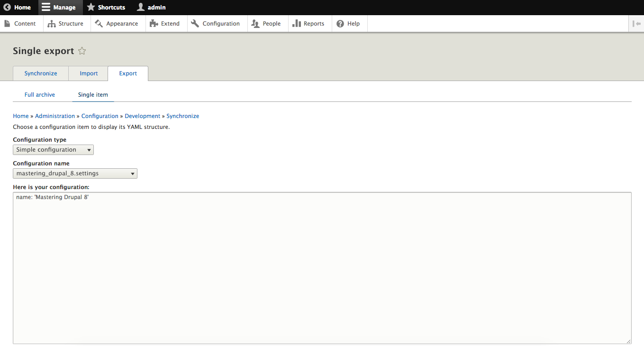Follow the Development breadcrumb link
The height and width of the screenshot is (346, 644).
(x=143, y=116)
